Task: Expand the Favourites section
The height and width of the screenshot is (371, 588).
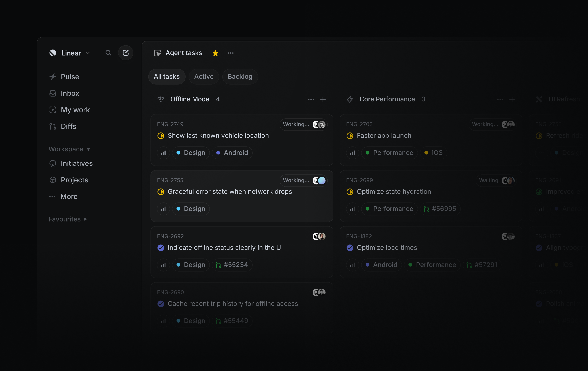Action: 68,219
